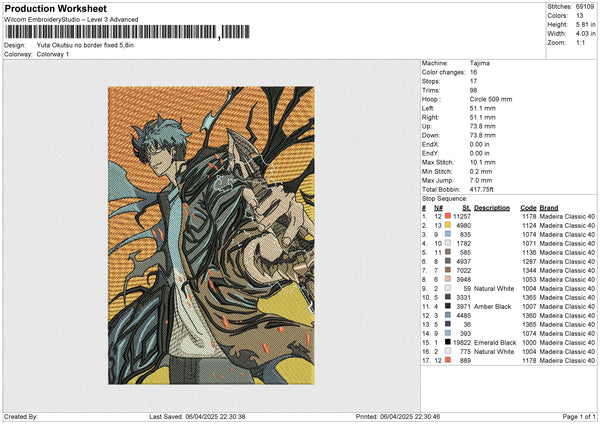600x424 pixels.
Task: Click 'Wilcom EmbroideryStudio – Level 3 Advanced' text
Action: point(71,20)
